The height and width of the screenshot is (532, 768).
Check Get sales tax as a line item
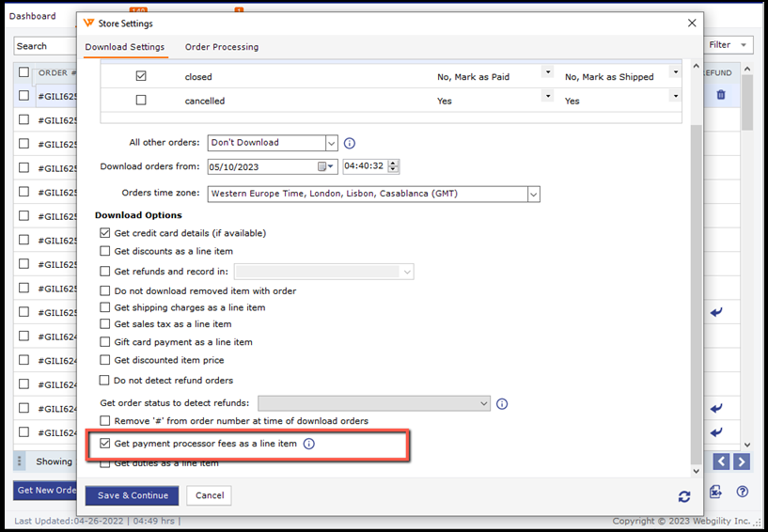click(x=105, y=324)
